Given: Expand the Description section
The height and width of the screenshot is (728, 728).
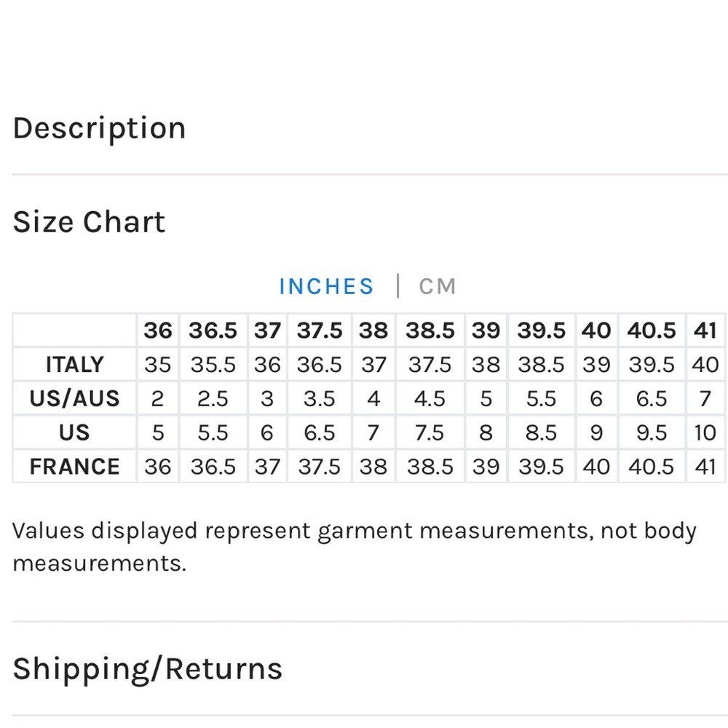Looking at the screenshot, I should 99,128.
